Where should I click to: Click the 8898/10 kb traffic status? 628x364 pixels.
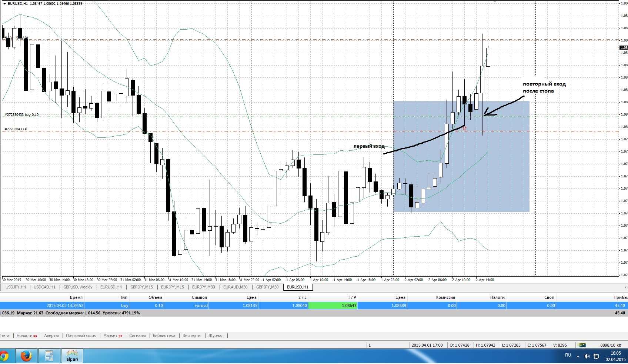[611, 345]
